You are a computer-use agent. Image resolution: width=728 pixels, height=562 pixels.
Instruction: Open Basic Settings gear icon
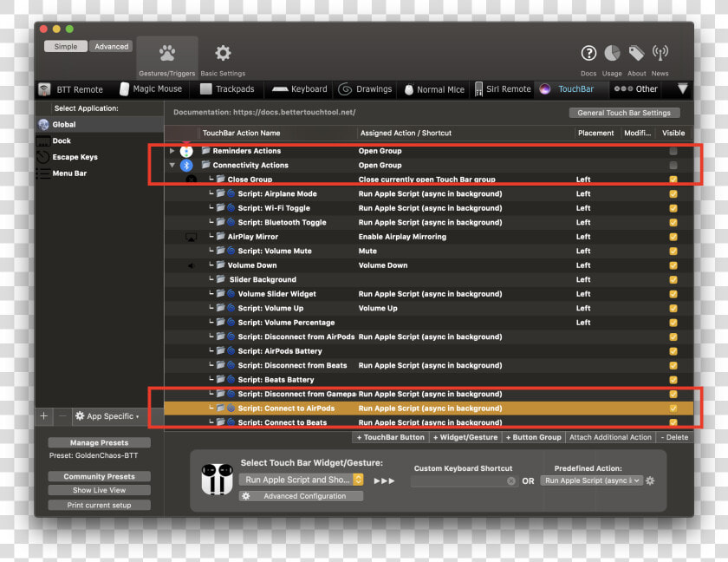point(223,53)
